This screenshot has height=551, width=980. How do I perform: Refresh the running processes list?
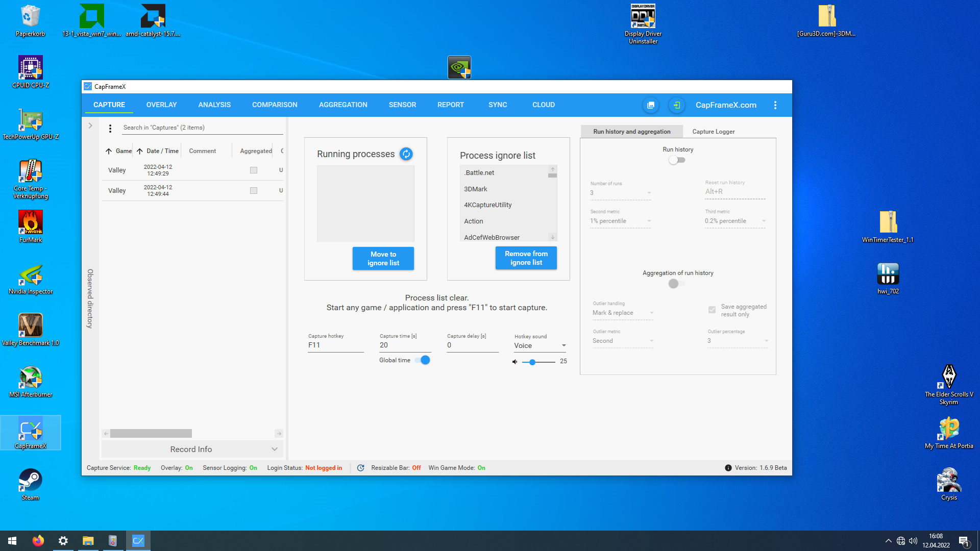(406, 154)
